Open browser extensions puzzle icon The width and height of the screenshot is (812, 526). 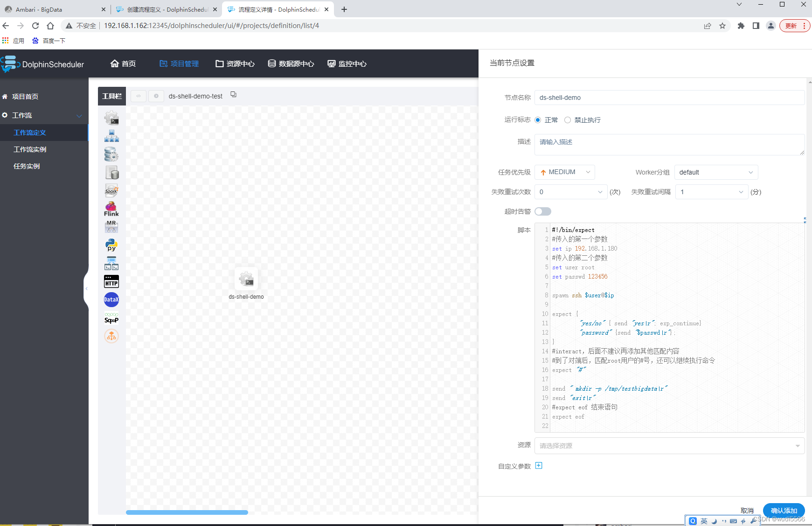point(741,26)
